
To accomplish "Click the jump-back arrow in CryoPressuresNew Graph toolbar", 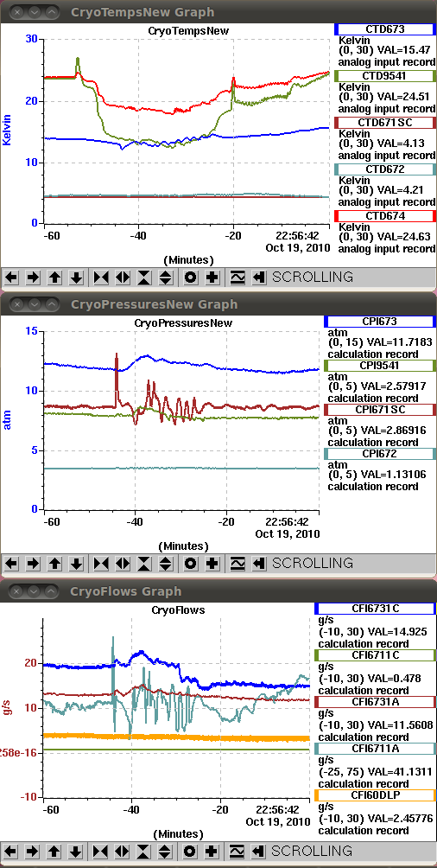I will [258, 564].
